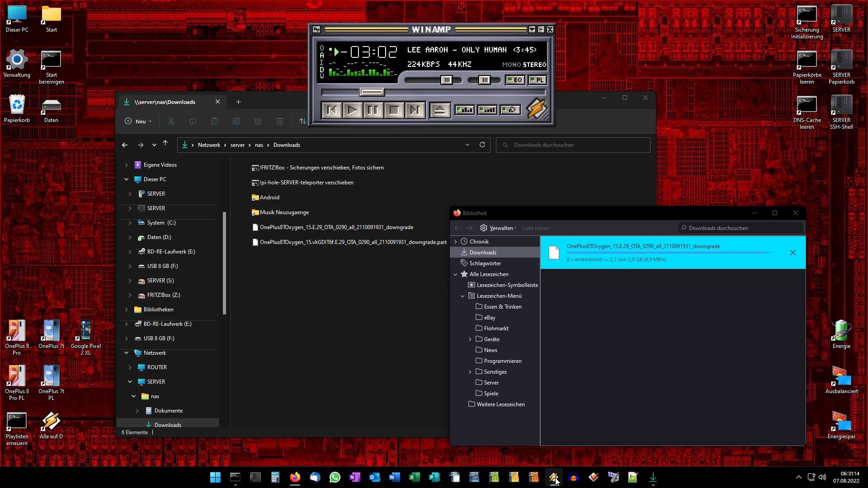Toggle Winamp EQ equalizer window
This screenshot has width=868, height=488.
pos(515,80)
